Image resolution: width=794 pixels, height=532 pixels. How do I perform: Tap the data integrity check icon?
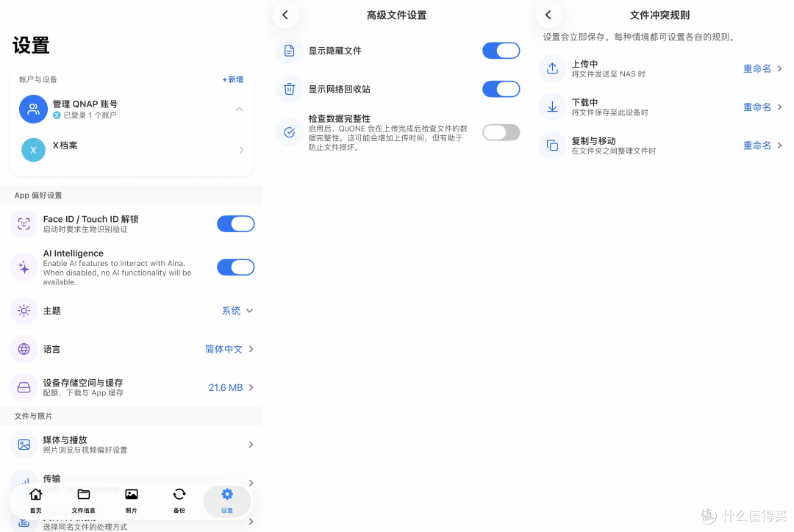pos(289,132)
